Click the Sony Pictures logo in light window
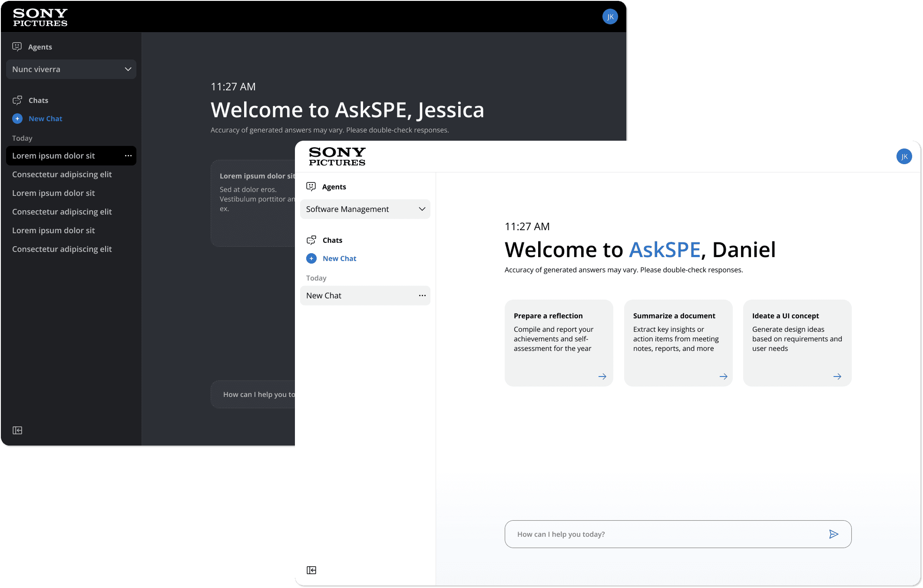Viewport: 923px width, 588px height. coord(337,156)
